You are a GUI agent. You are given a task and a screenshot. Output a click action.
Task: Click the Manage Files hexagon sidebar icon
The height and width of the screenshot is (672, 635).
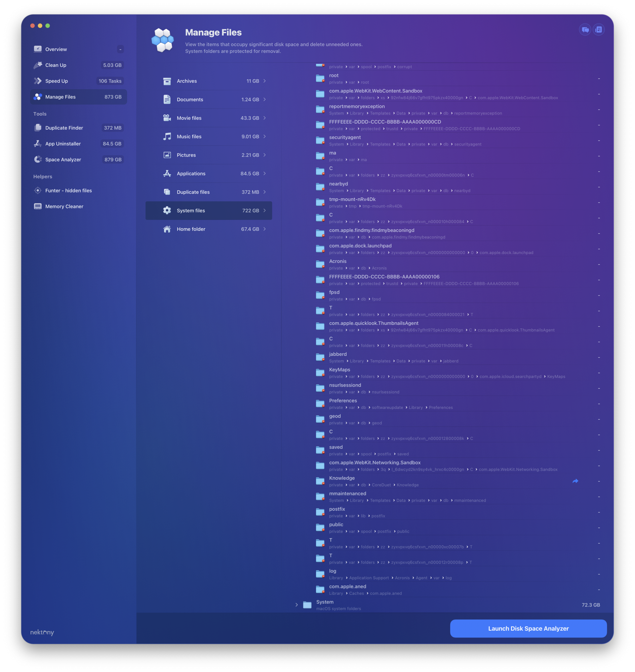(38, 97)
